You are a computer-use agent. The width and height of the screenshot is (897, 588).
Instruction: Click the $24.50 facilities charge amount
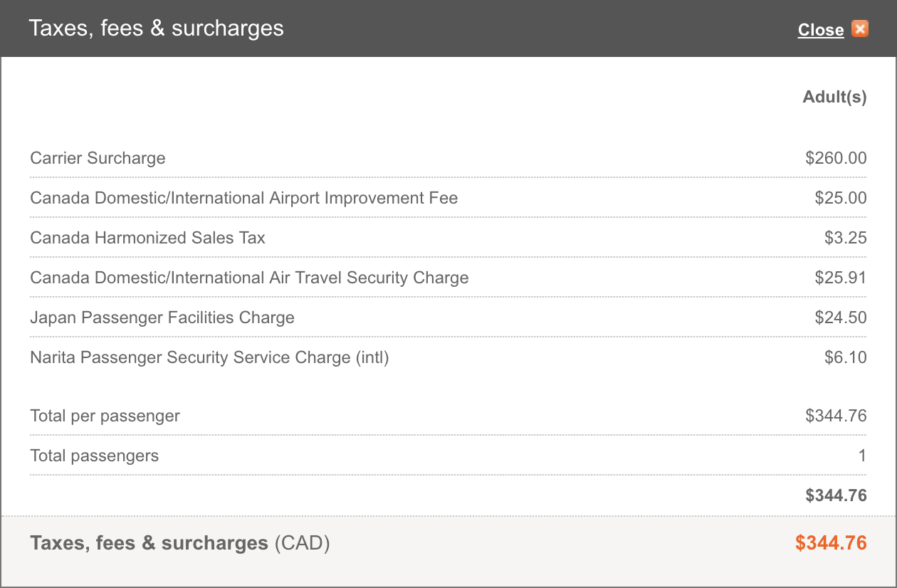tap(841, 317)
